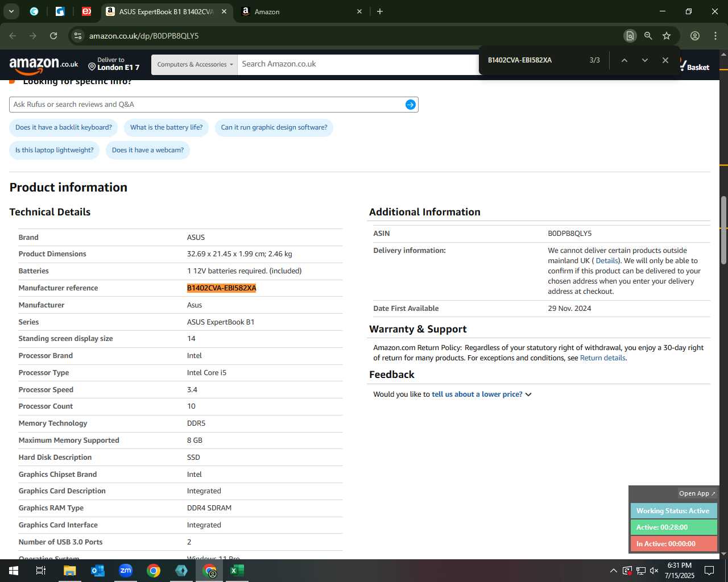The image size is (728, 582).
Task: Click 'tell us about a lower price?' link
Action: click(x=477, y=394)
